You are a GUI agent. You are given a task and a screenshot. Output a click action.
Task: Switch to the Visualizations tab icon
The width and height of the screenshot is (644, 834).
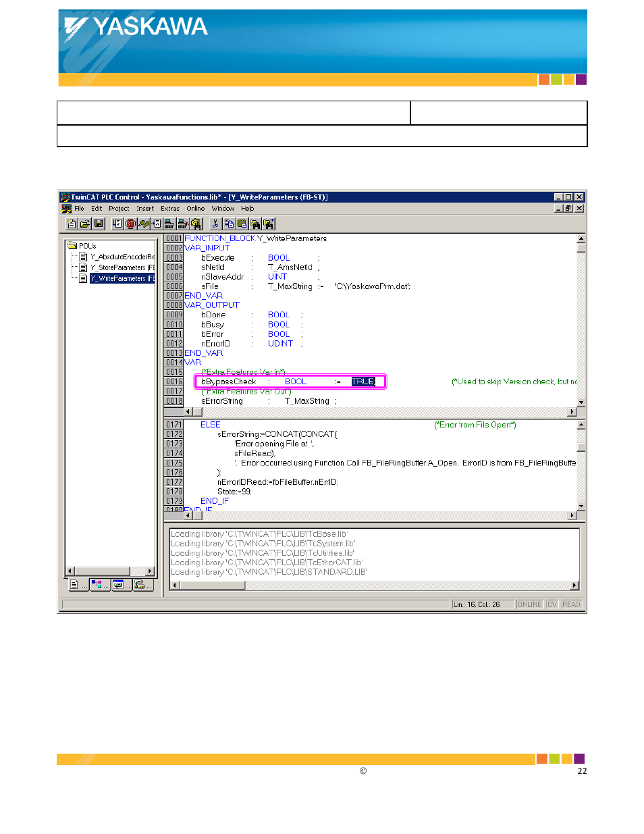point(121,585)
